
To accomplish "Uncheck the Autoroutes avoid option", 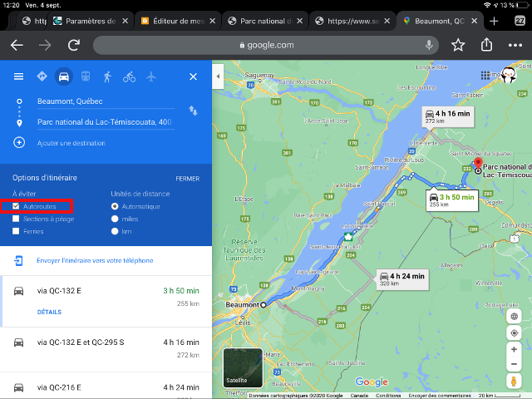I will click(x=16, y=206).
